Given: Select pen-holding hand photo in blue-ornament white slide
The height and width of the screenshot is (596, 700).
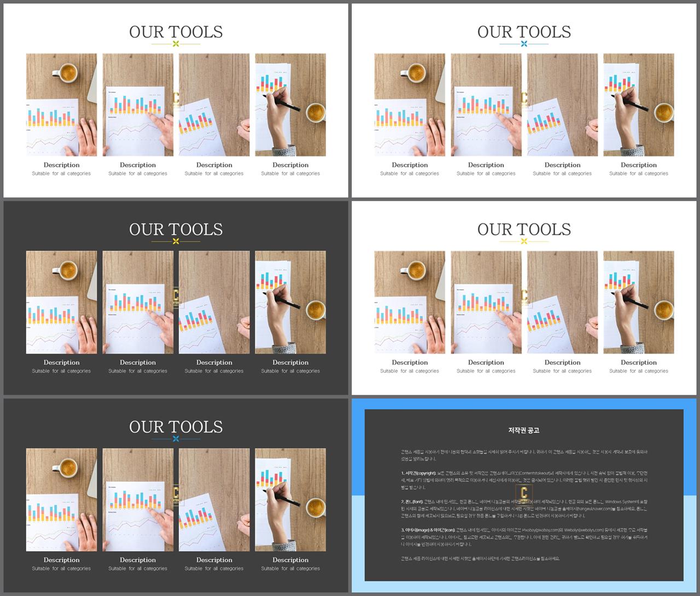Looking at the screenshot, I should tap(639, 105).
